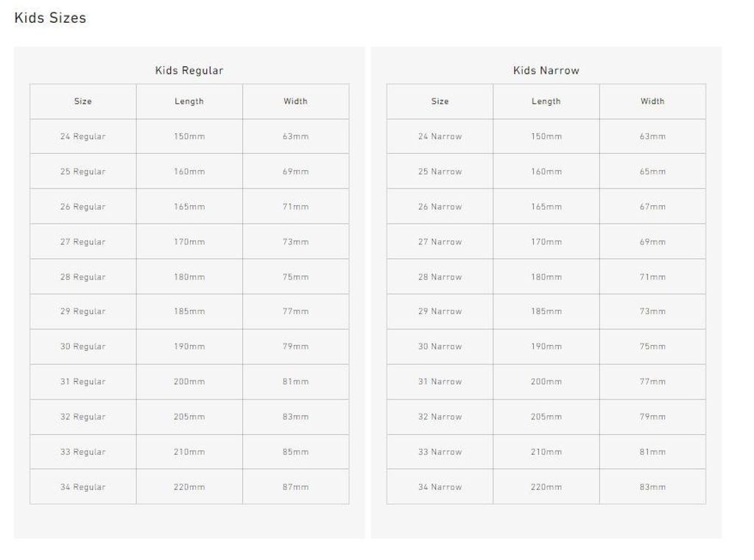Click the Kids Sizes heading
The height and width of the screenshot is (560, 754).
(50, 18)
